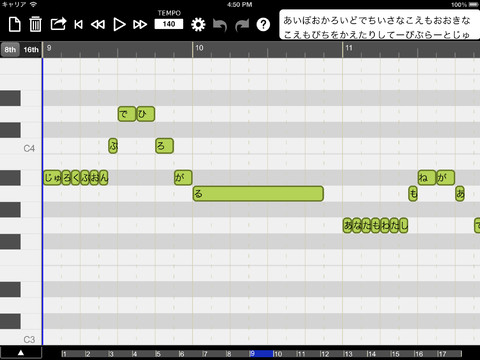The height and width of the screenshot is (360, 480).
Task: Jump to start with skip-back icon
Action: (x=79, y=25)
